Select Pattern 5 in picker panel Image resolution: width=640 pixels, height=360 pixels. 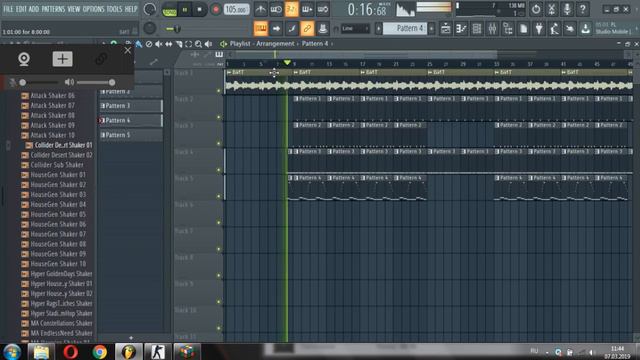tap(131, 135)
